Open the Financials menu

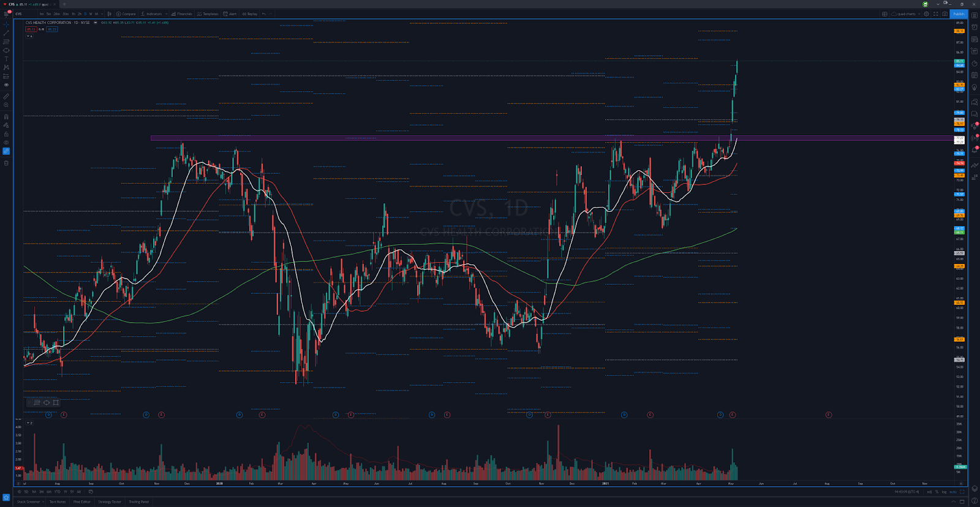click(182, 14)
